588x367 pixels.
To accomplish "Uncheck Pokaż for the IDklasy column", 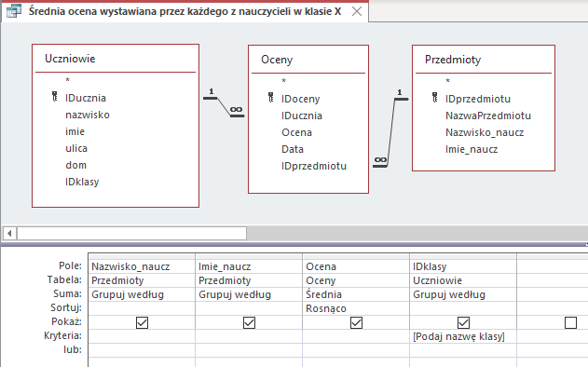I will (x=463, y=322).
